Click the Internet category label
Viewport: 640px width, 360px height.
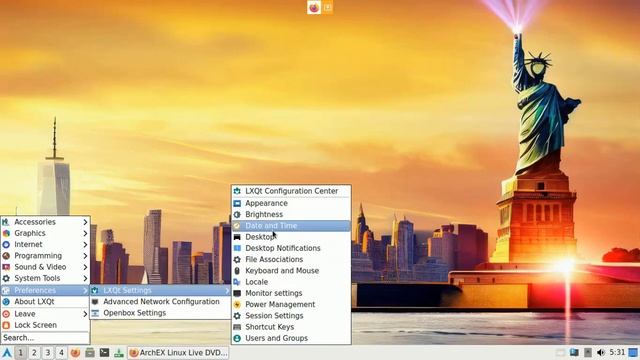click(28, 244)
